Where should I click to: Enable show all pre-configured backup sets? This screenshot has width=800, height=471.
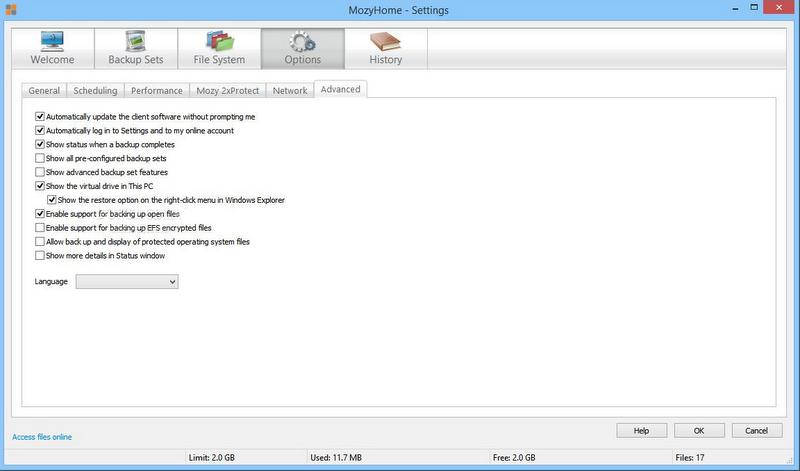(40, 158)
